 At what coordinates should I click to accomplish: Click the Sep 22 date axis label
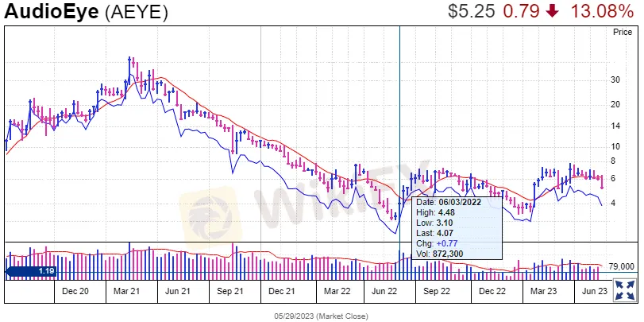pyautogui.click(x=437, y=291)
